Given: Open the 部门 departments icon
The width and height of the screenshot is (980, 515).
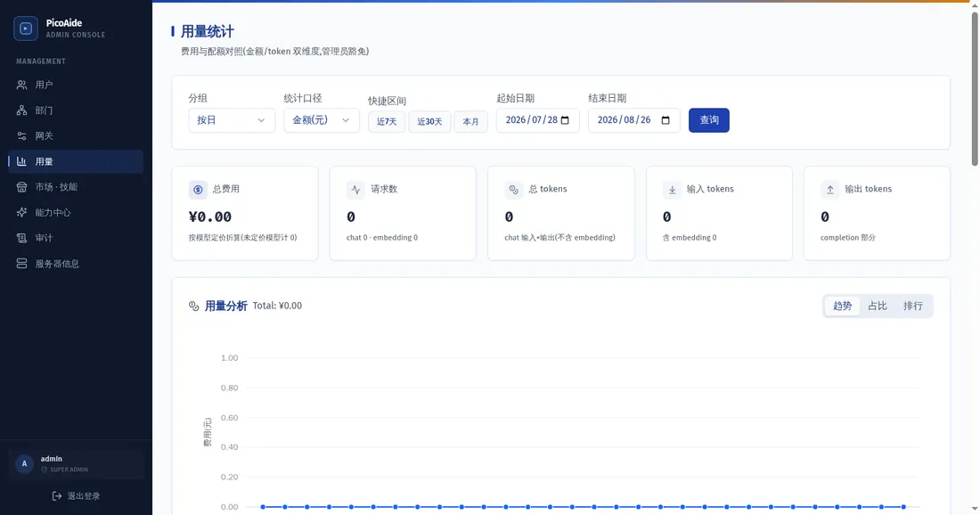Looking at the screenshot, I should (x=22, y=110).
